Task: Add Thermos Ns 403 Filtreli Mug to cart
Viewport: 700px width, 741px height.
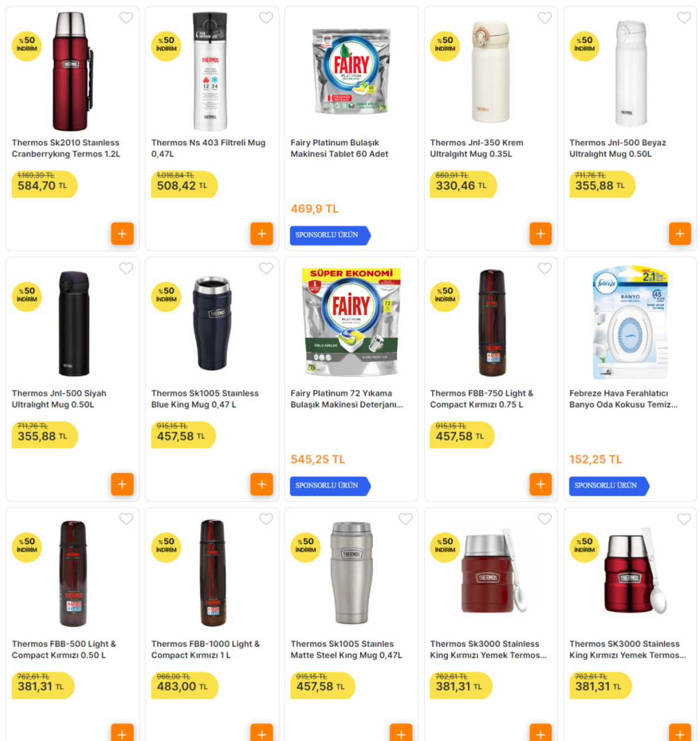Action: click(262, 234)
